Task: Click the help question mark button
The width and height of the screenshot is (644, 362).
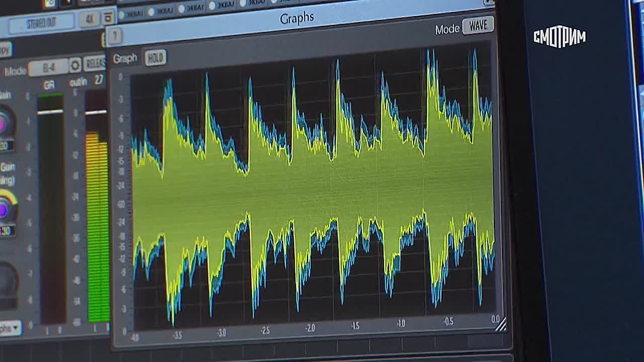Action: click(114, 36)
